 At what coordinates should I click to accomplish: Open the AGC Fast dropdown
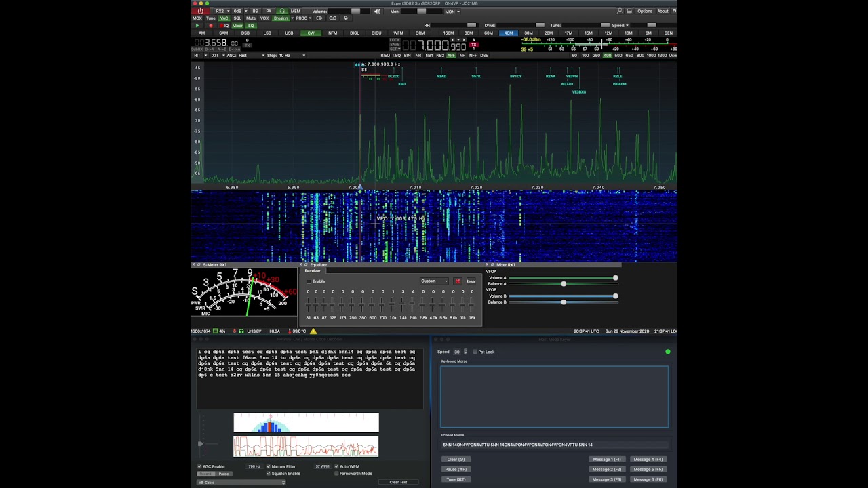click(251, 55)
